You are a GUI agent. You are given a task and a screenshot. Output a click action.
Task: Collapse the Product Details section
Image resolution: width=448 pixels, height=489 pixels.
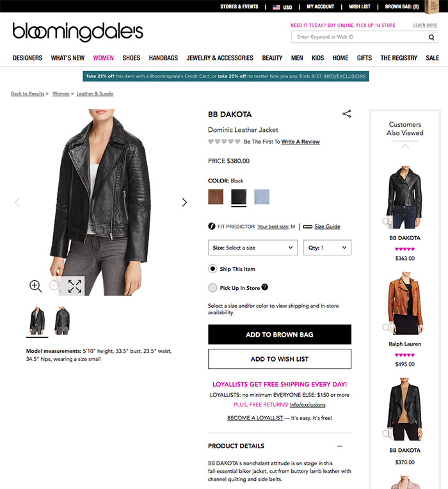pos(339,446)
